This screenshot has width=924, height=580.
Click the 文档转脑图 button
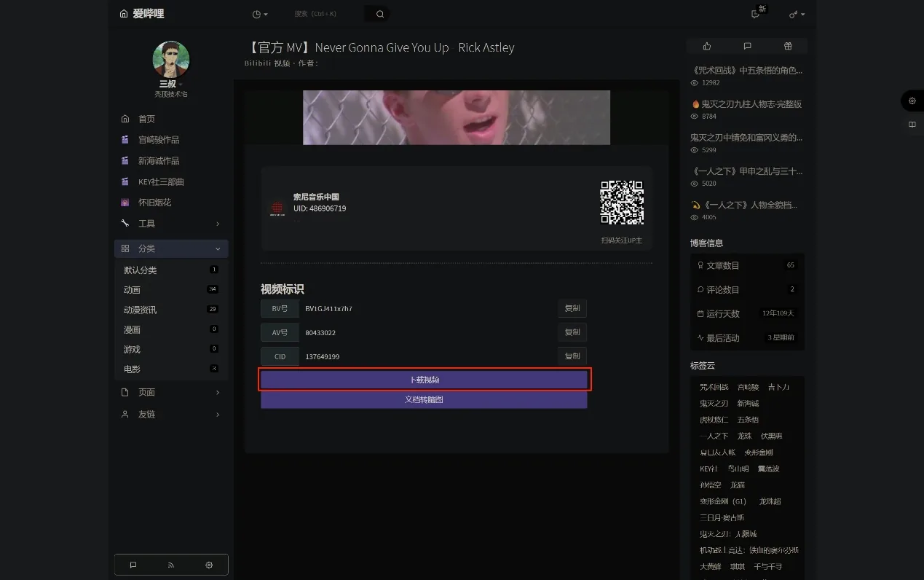424,399
